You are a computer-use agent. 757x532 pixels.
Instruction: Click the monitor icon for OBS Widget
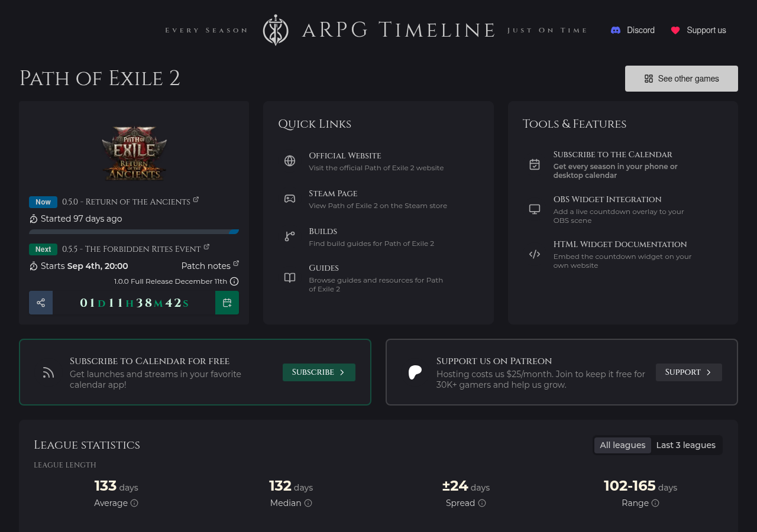[535, 209]
